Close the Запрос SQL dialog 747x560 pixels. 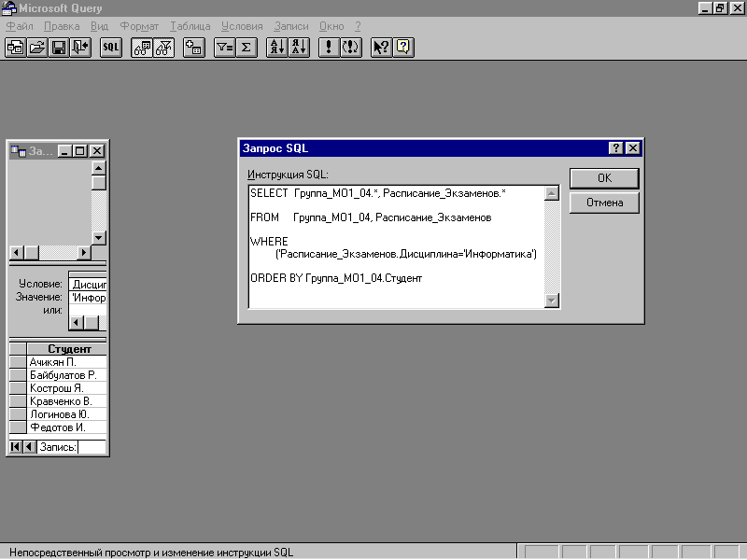pyautogui.click(x=633, y=148)
